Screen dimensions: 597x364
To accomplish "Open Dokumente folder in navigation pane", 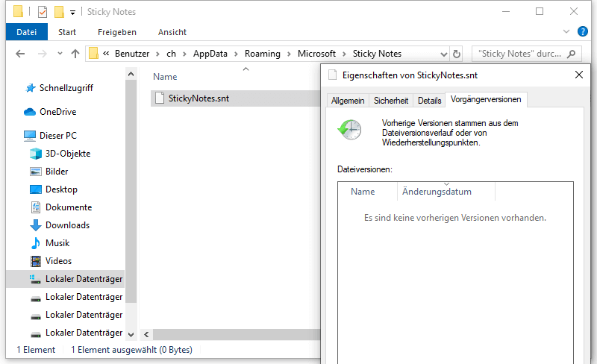I will click(69, 207).
